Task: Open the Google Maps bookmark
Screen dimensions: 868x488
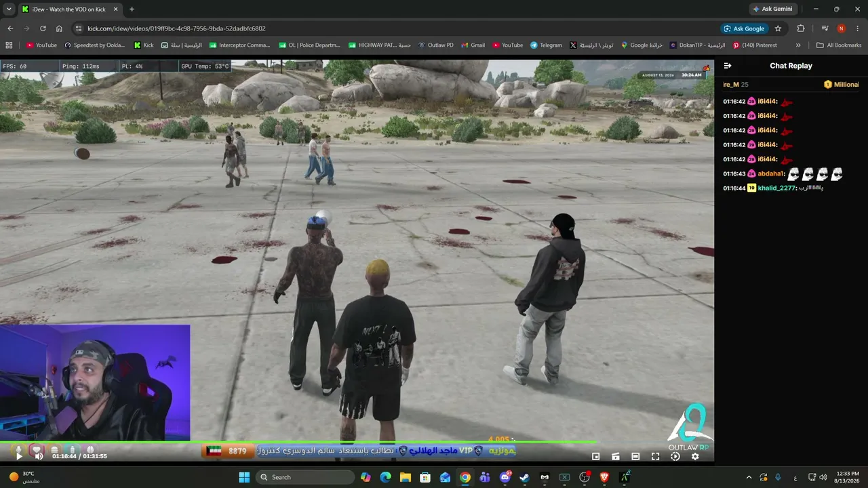Action: (x=642, y=45)
